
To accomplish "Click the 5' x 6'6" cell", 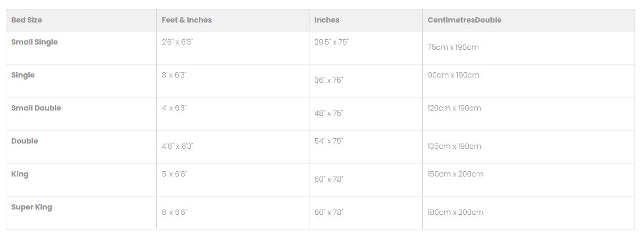I will pyautogui.click(x=174, y=174).
